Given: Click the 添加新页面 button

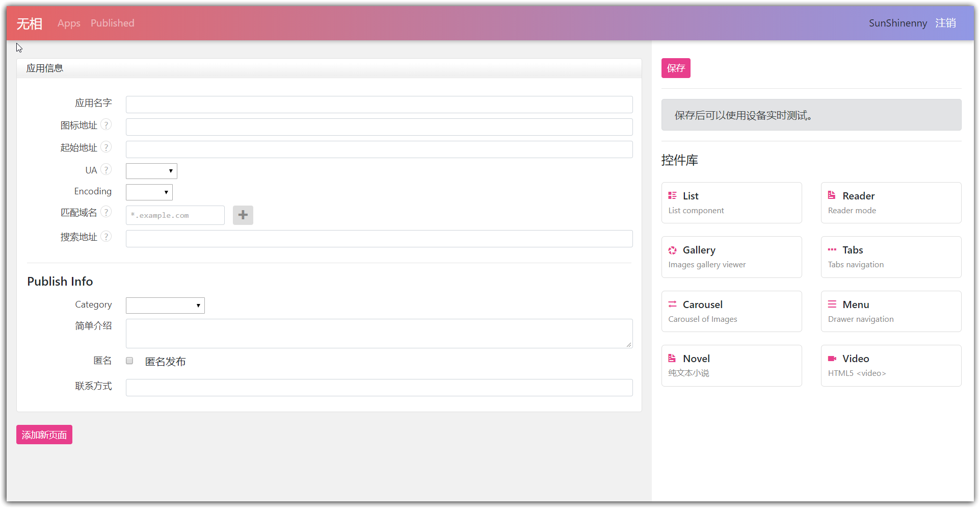Looking at the screenshot, I should (x=44, y=435).
